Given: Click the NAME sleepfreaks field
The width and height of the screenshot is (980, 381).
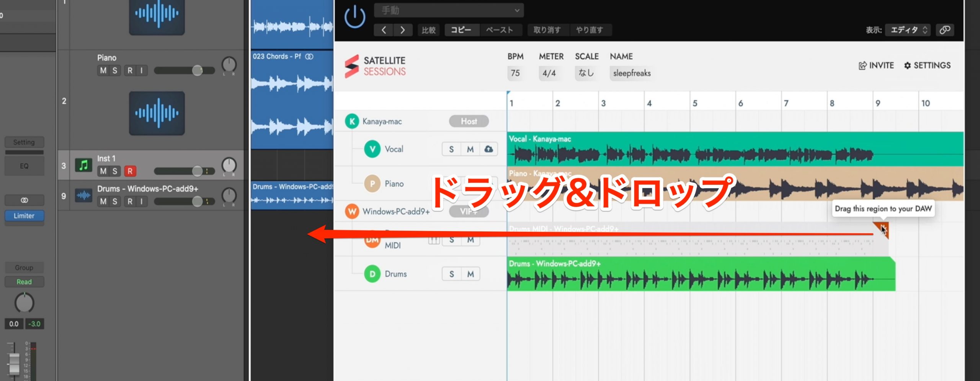Looking at the screenshot, I should click(632, 73).
